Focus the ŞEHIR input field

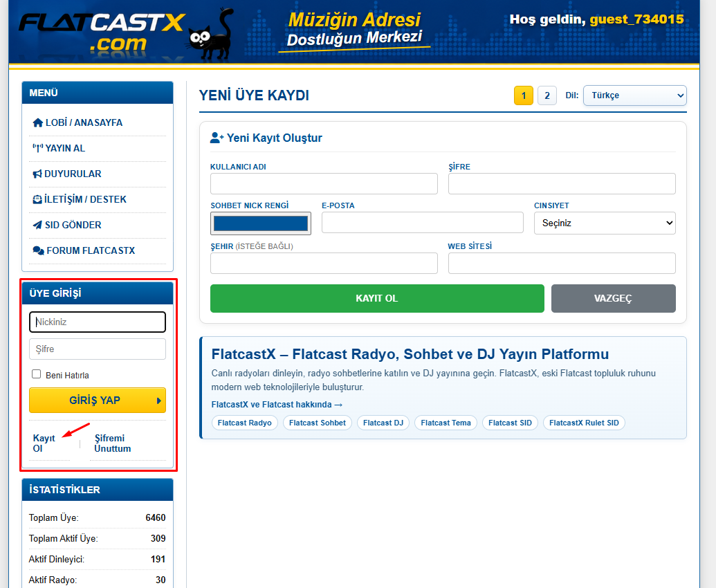click(x=324, y=264)
